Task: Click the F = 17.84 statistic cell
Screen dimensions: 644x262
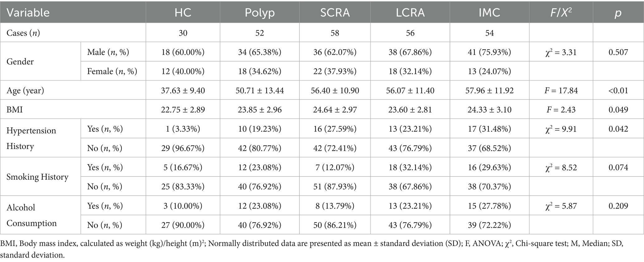Action: (561, 90)
